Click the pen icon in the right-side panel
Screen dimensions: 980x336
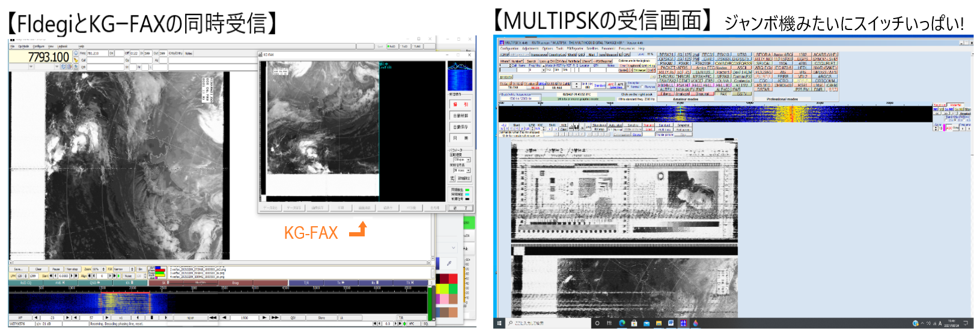[x=449, y=263]
